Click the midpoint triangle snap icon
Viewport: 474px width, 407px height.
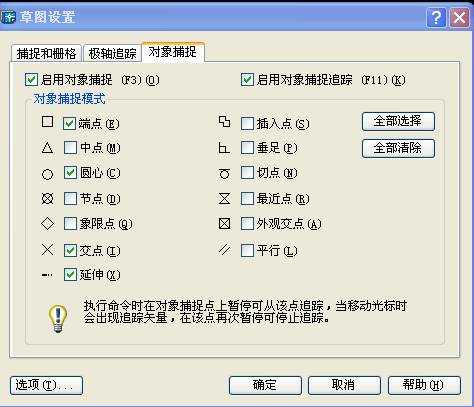(47, 148)
